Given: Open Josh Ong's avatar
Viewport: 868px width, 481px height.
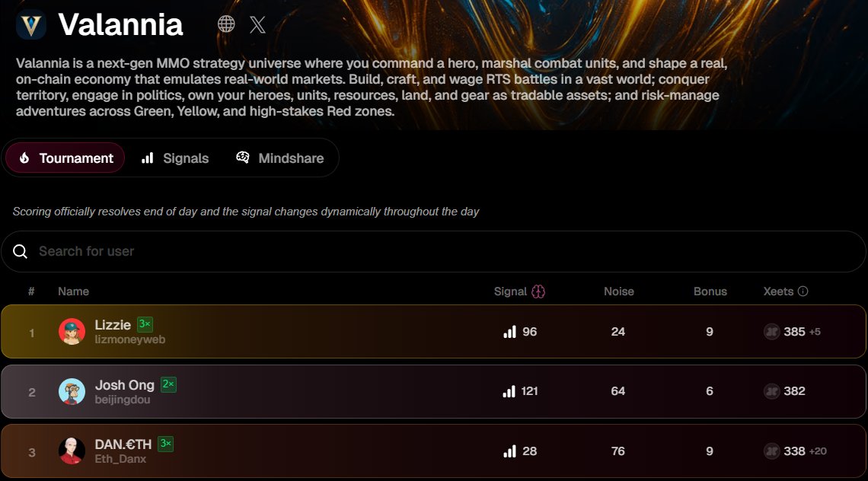Looking at the screenshot, I should tap(72, 391).
